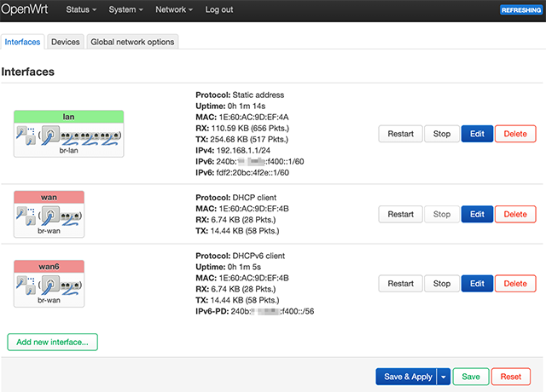Switch to the Devices tab
Screen dimensions: 546x392
point(65,42)
